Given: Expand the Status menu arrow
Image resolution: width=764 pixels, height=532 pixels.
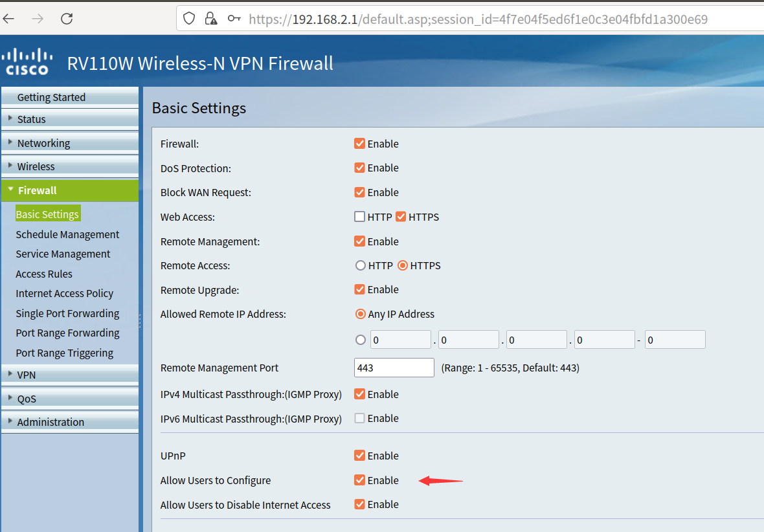Looking at the screenshot, I should coord(10,118).
